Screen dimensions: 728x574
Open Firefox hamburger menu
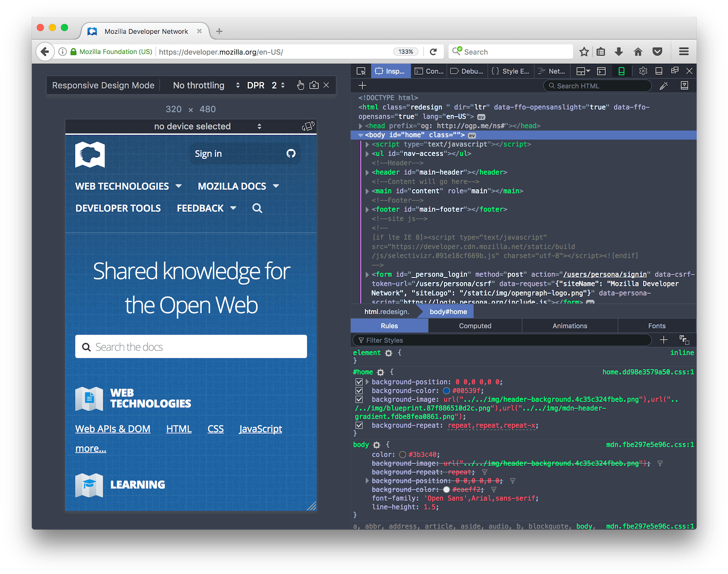click(684, 52)
